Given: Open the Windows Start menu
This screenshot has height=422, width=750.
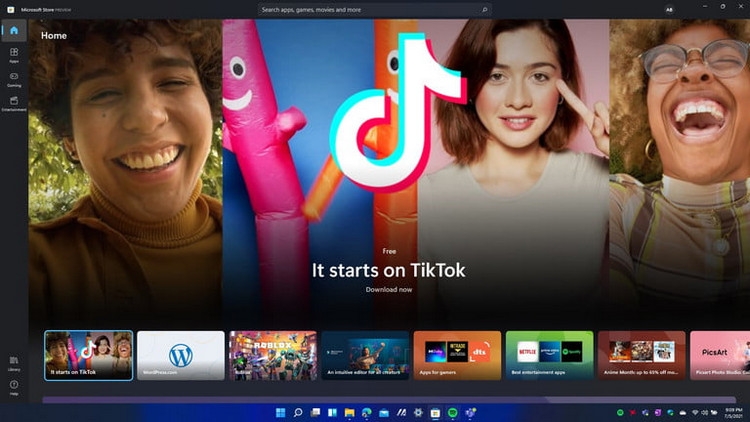Looking at the screenshot, I should point(281,412).
